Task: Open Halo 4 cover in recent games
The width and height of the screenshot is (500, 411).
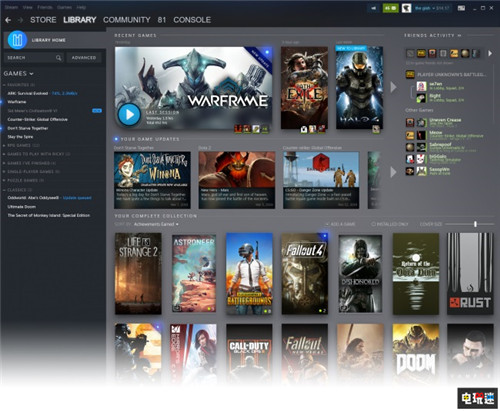Action: (x=359, y=88)
